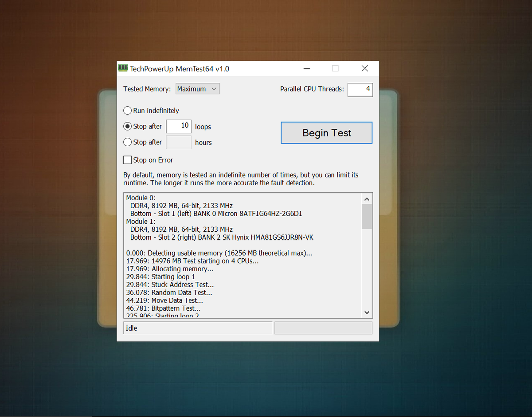532x417 pixels.
Task: Click the scrollbar up arrow
Action: (367, 199)
